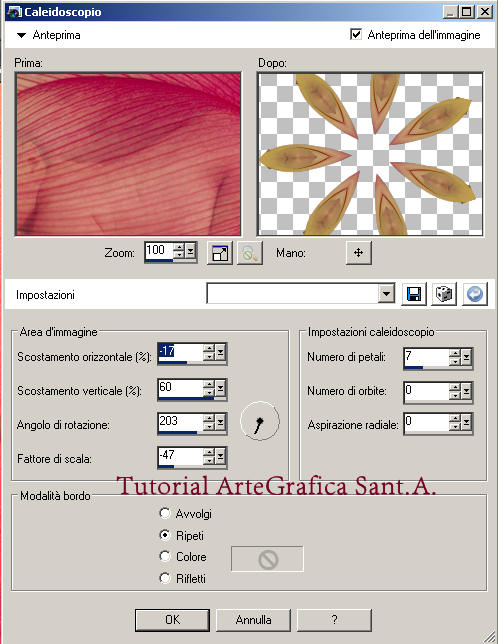Randomize parameters with the dice icon
The height and width of the screenshot is (644, 498).
click(444, 294)
